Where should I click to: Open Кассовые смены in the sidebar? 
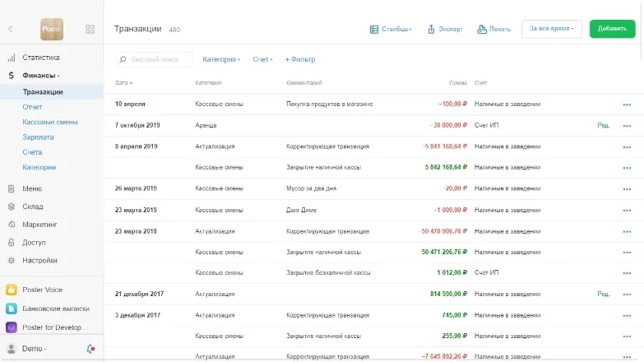[x=50, y=122]
